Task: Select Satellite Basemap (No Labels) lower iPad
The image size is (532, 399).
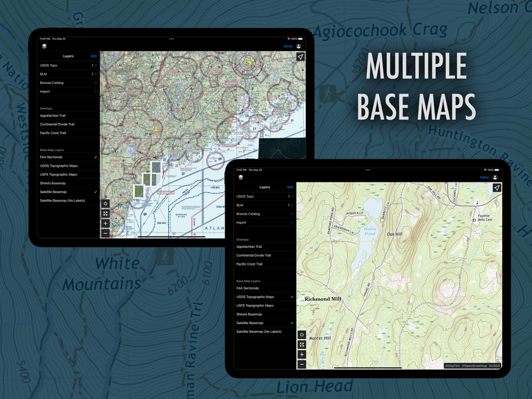Action: tap(264, 332)
